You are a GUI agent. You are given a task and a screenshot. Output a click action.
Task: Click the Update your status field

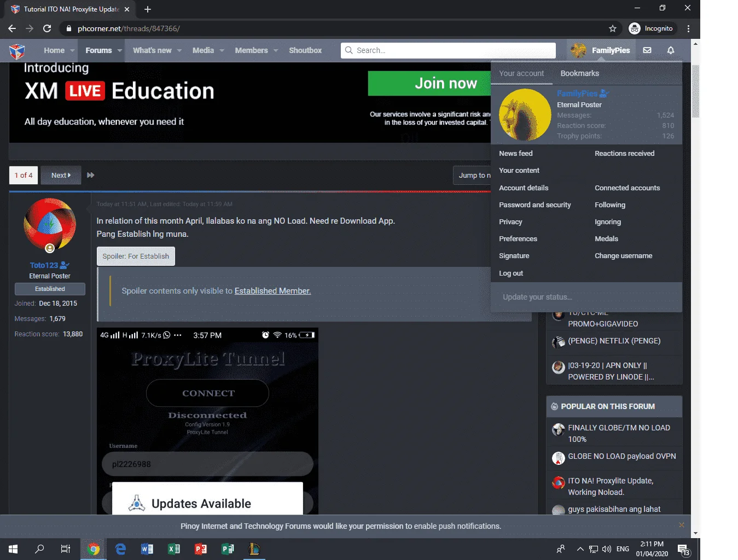point(586,297)
